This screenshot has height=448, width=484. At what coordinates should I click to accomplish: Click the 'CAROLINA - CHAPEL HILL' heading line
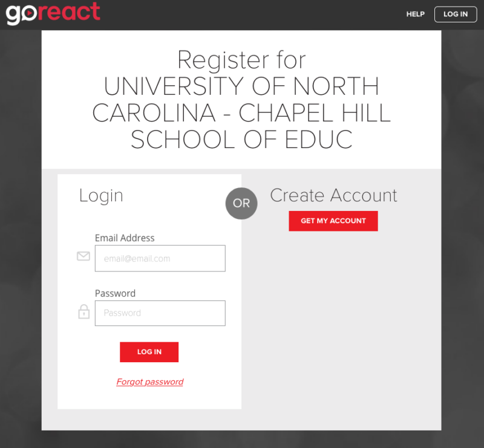coord(241,114)
